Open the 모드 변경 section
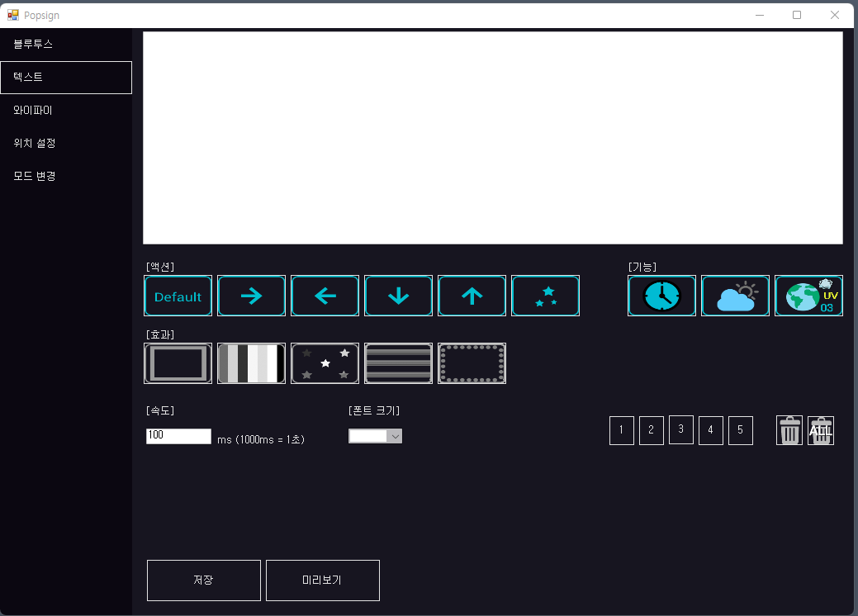This screenshot has width=858, height=616. [66, 176]
